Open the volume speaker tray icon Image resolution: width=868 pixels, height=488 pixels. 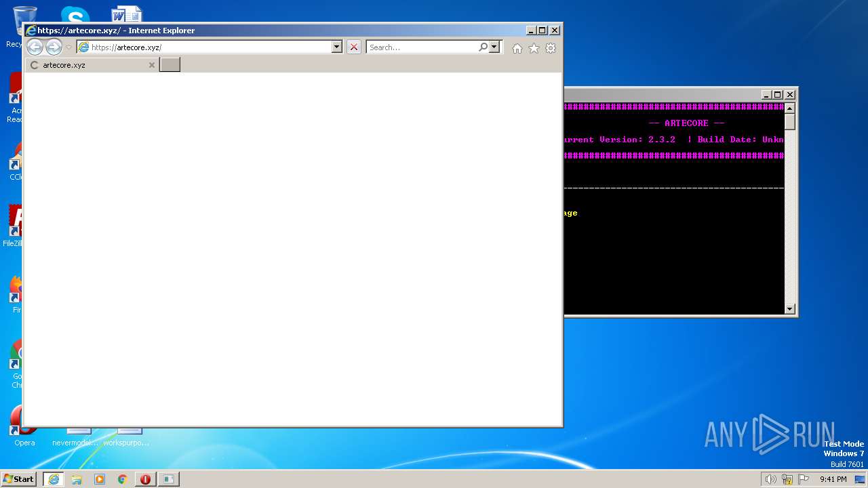771,479
